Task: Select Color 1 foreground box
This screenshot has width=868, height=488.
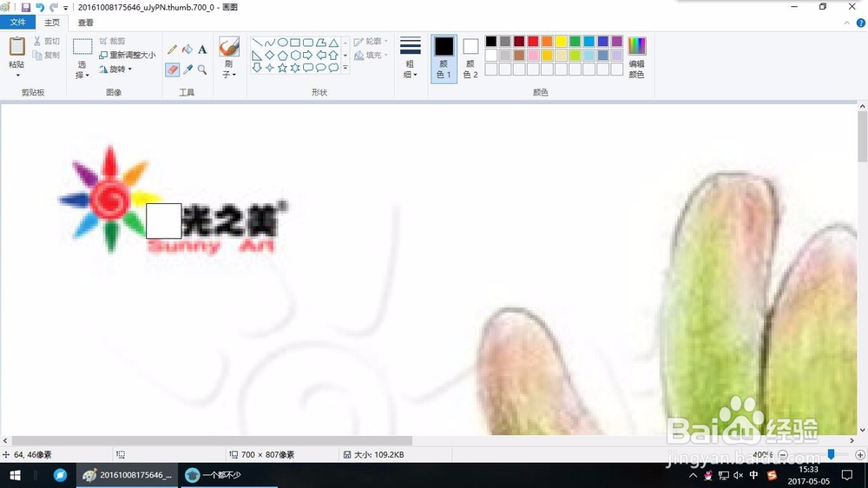Action: coord(444,58)
